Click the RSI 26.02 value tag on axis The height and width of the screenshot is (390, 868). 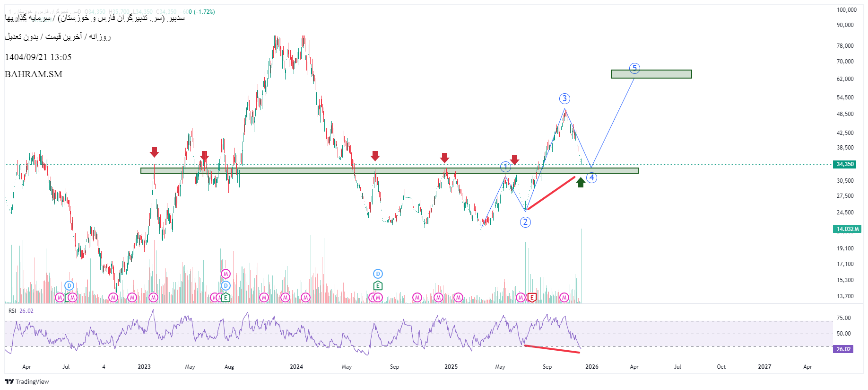(x=843, y=349)
